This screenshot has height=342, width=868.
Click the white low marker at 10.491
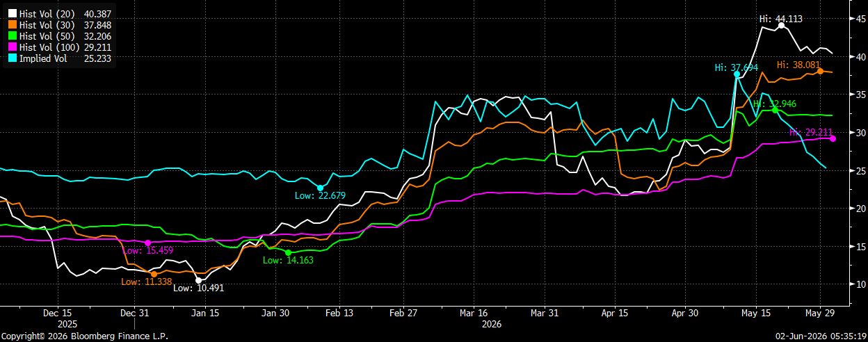(x=199, y=280)
